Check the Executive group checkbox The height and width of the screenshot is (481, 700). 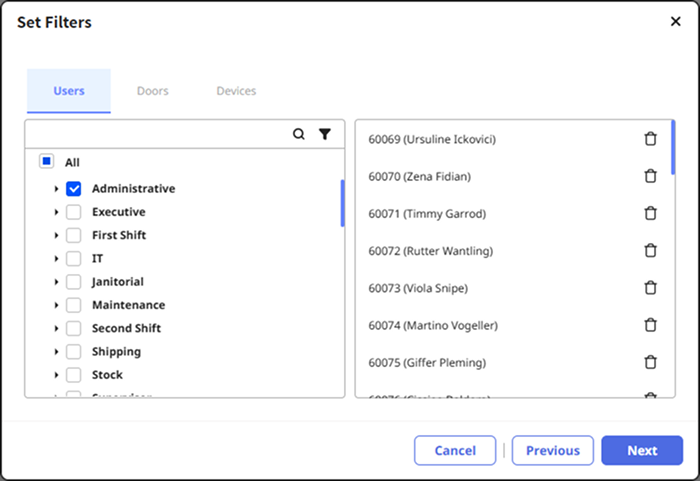74,212
